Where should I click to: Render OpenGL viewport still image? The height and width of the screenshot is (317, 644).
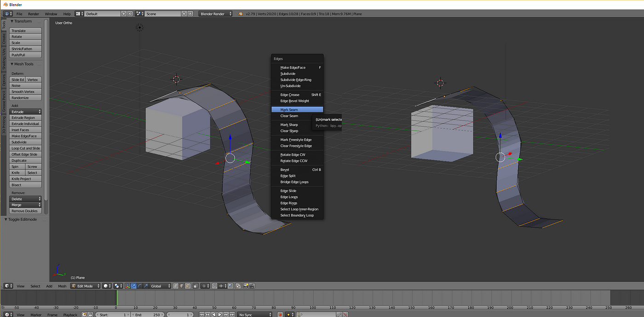point(246,286)
